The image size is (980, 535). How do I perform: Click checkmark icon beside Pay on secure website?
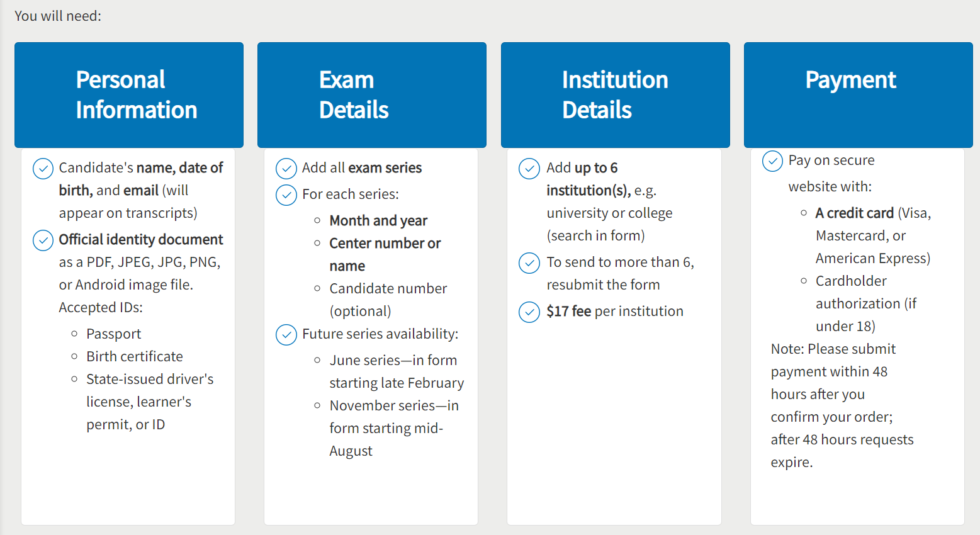click(772, 161)
